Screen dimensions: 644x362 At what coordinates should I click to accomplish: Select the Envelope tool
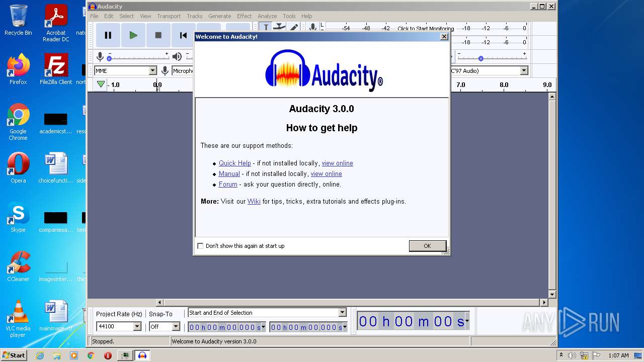click(x=279, y=27)
